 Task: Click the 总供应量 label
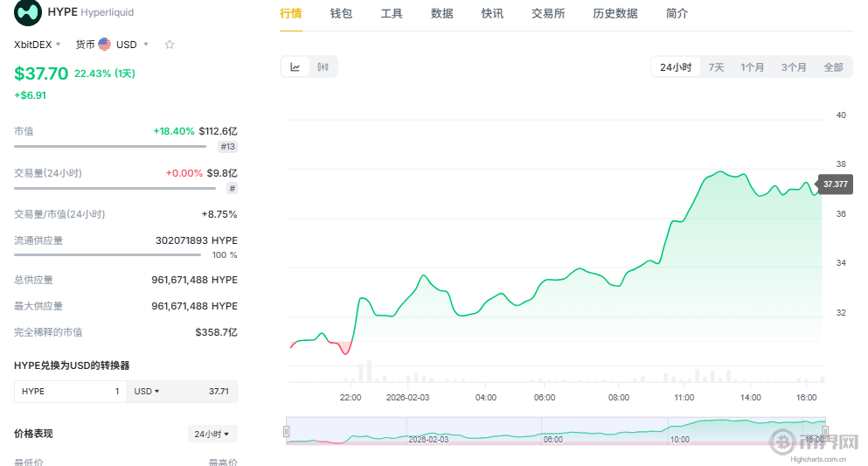click(33, 280)
